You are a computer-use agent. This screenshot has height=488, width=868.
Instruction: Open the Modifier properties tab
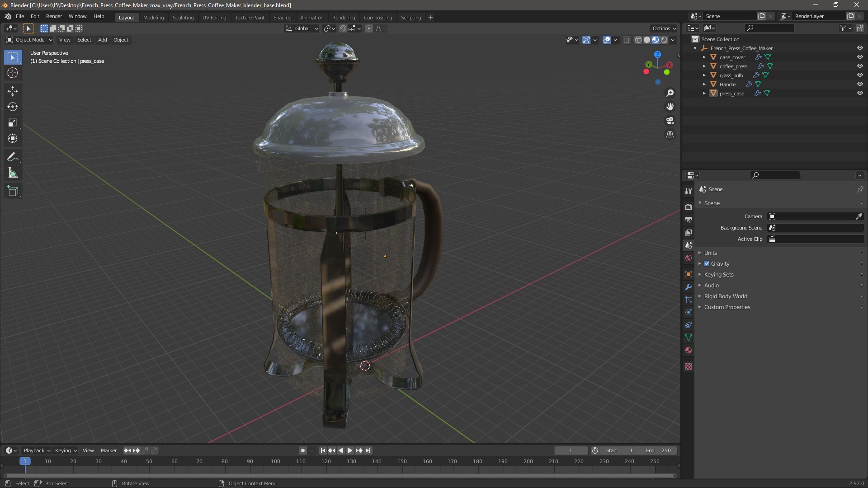coord(689,287)
